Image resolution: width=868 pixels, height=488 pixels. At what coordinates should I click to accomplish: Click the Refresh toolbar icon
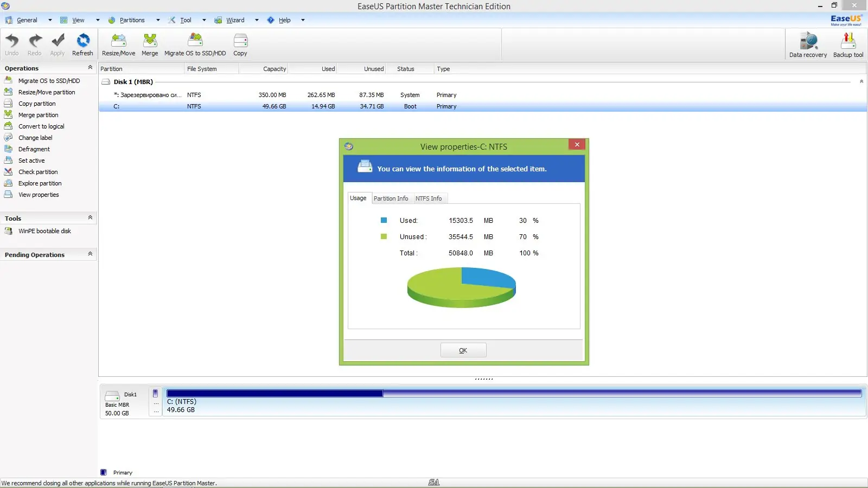click(82, 44)
